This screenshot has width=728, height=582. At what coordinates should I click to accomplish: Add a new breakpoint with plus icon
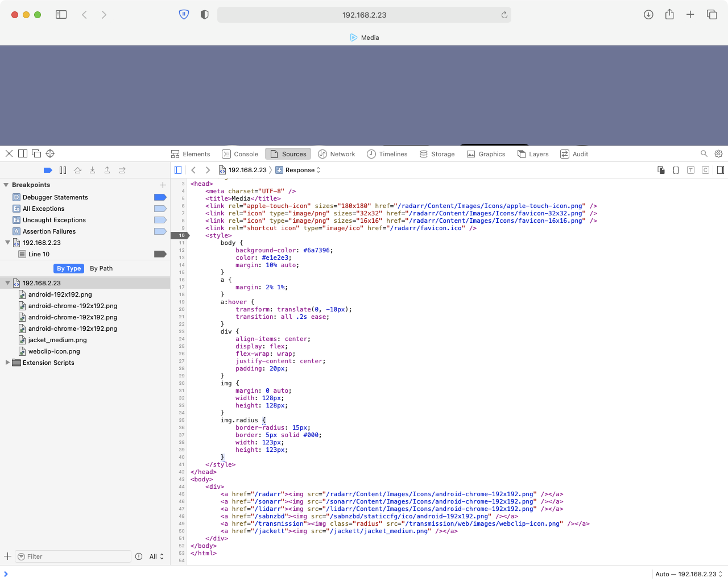coord(163,185)
